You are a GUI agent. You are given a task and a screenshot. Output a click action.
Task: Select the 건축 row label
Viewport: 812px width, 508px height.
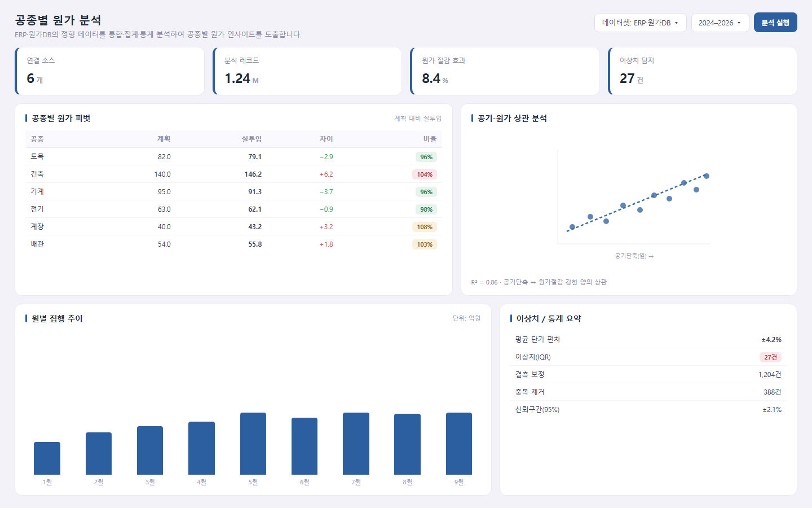[x=37, y=174]
